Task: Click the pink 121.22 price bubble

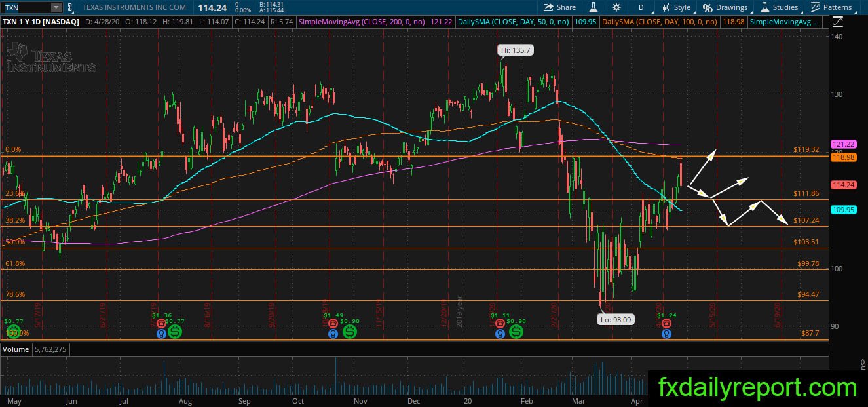Action: point(842,144)
